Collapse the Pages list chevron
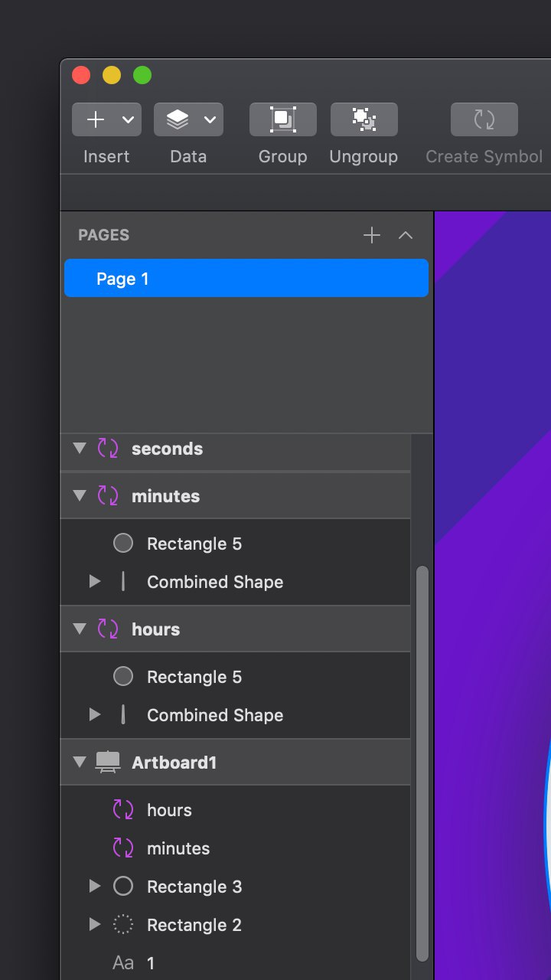Image resolution: width=551 pixels, height=980 pixels. 406,235
